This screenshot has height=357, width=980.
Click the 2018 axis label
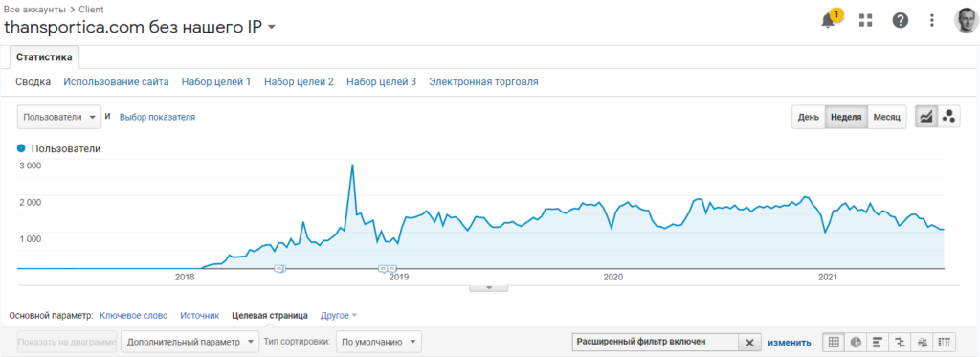tap(186, 277)
